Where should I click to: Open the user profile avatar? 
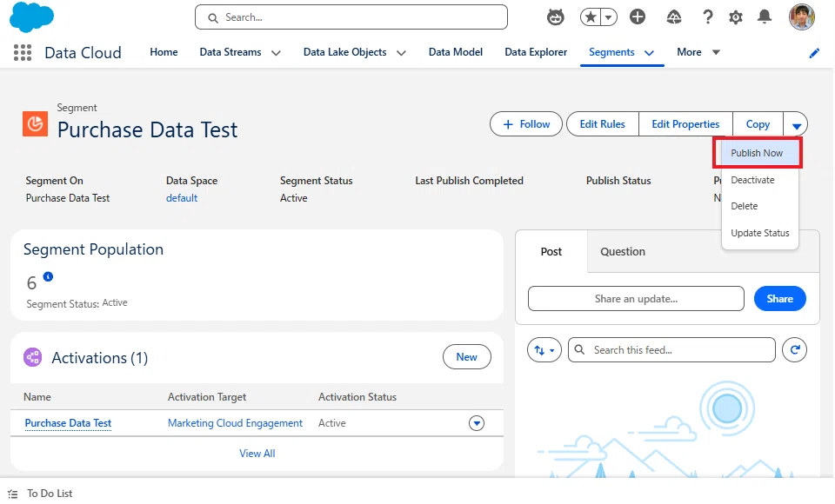point(801,17)
